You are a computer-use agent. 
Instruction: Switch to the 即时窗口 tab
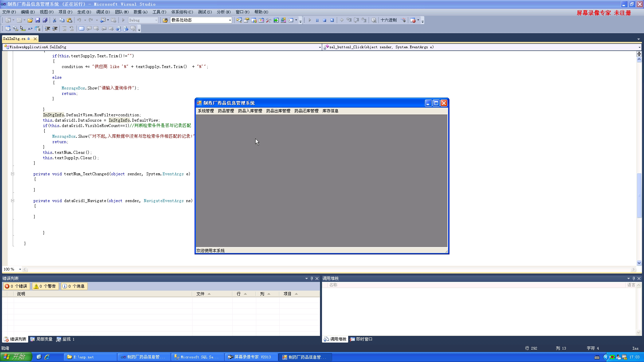pyautogui.click(x=361, y=339)
